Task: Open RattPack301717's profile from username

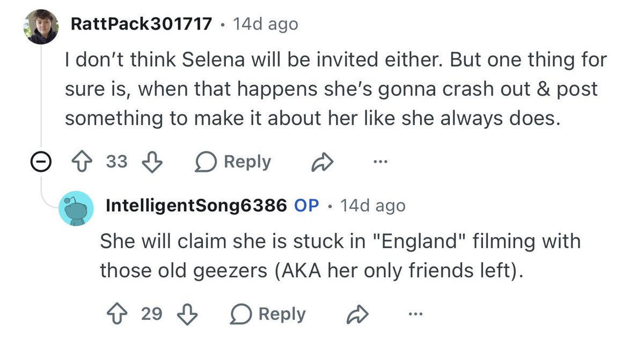Action: tap(141, 24)
